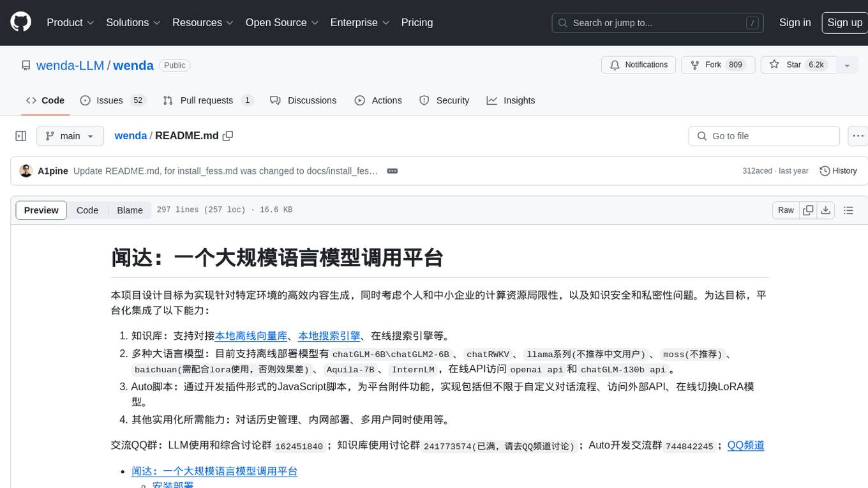
Task: Switch to the Discussions tab
Action: click(303, 100)
